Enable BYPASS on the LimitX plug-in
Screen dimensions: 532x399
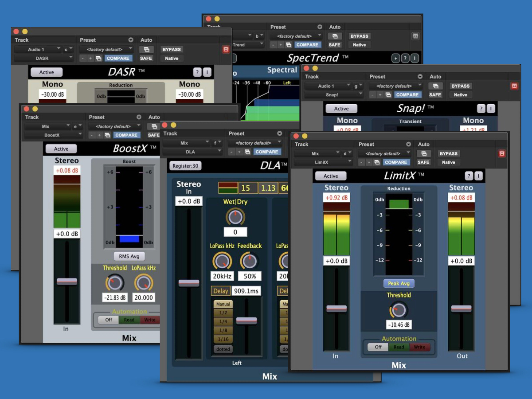point(449,153)
